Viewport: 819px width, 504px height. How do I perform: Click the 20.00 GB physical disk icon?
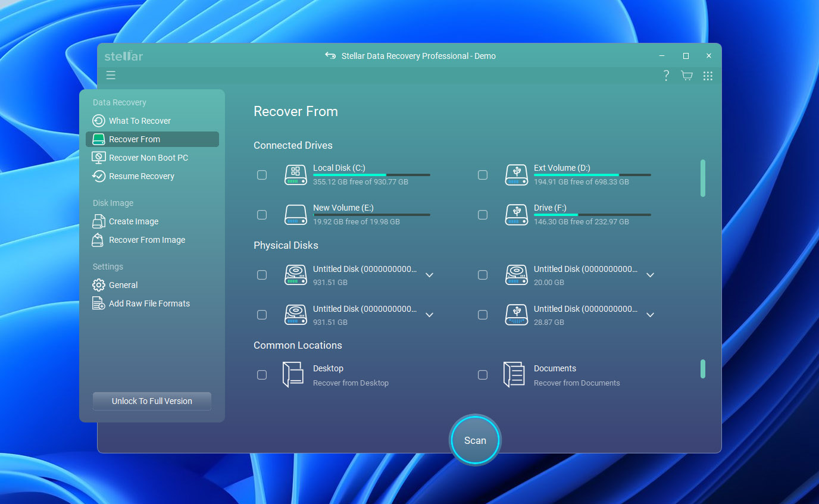(x=517, y=275)
